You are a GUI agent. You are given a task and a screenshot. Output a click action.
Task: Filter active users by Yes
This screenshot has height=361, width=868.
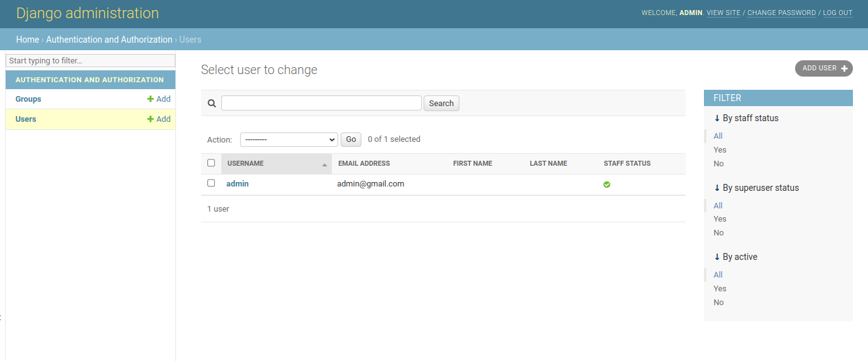[x=720, y=289]
